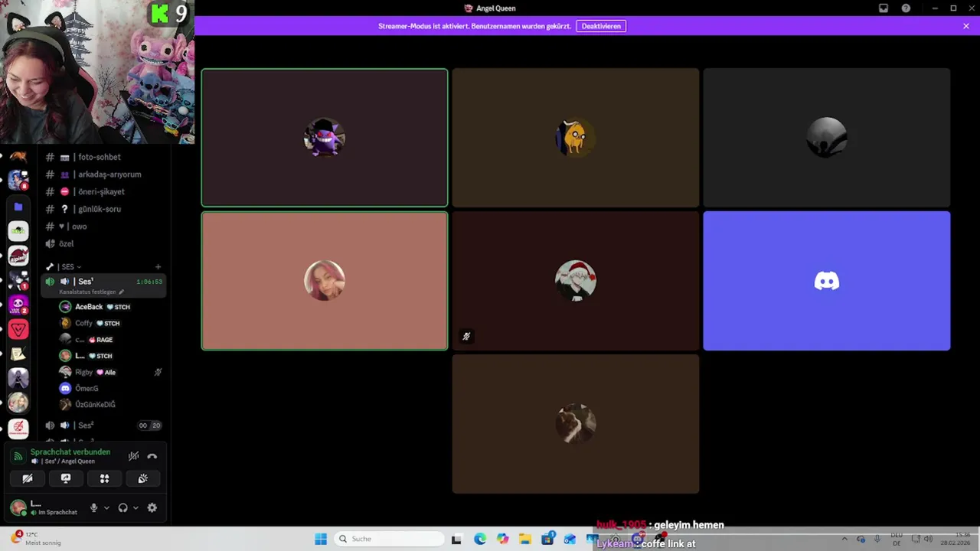Viewport: 980px width, 551px height.
Task: Set channel status via Kanalstatus festlegen
Action: pyautogui.click(x=91, y=292)
